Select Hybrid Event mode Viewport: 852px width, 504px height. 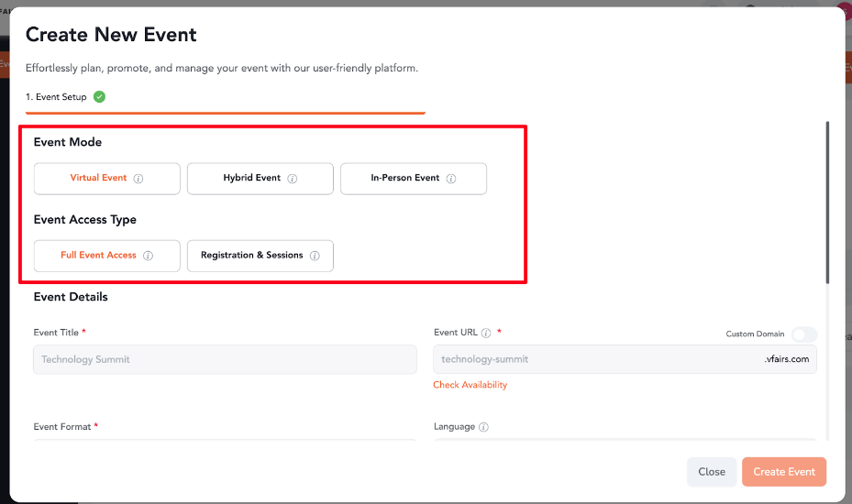point(260,179)
